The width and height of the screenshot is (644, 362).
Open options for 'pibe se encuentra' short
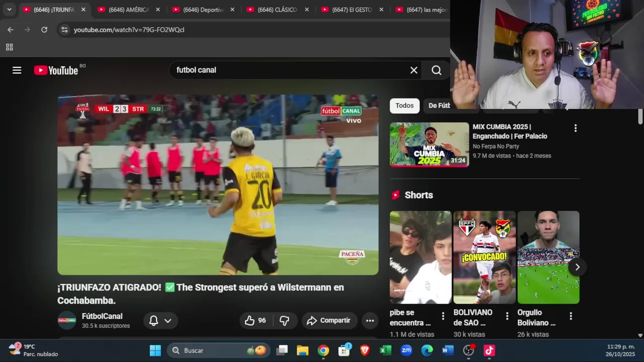coord(443,316)
